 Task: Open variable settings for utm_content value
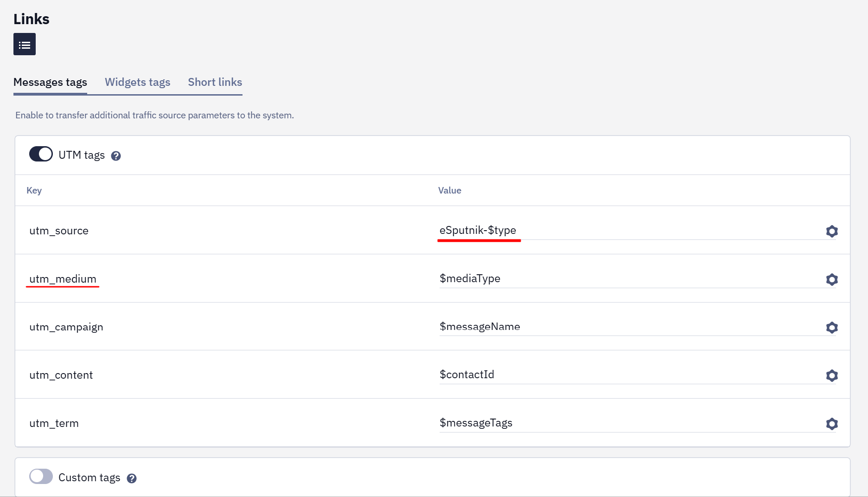pyautogui.click(x=832, y=375)
